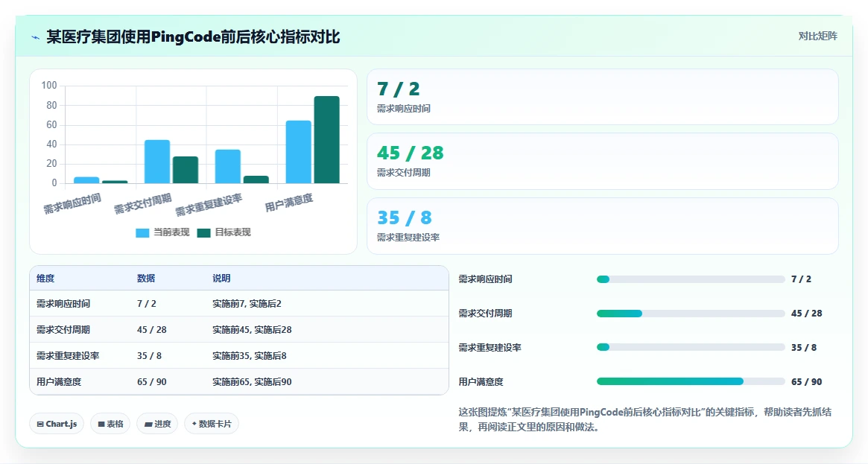Click the chart axis label 用户满意度
This screenshot has width=868, height=464.
(288, 203)
